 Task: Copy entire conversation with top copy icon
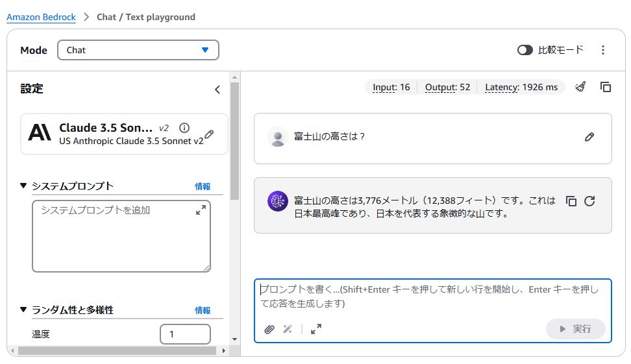[606, 87]
